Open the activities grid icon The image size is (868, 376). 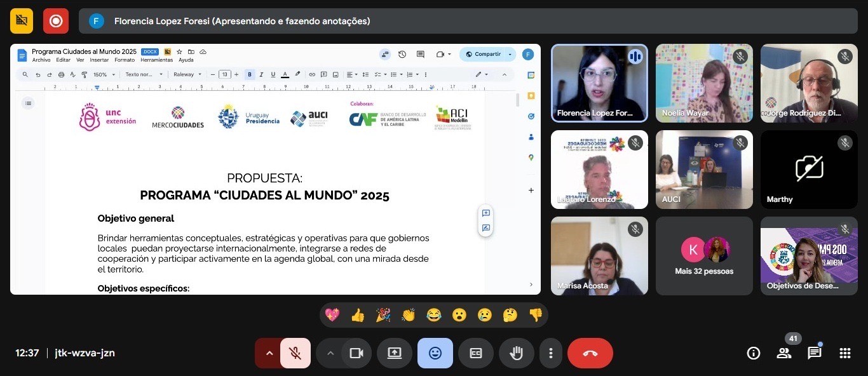pyautogui.click(x=844, y=353)
